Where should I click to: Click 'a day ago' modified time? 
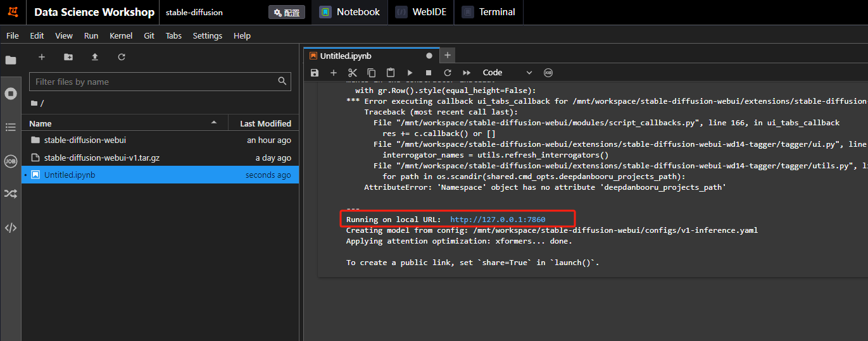(x=274, y=158)
